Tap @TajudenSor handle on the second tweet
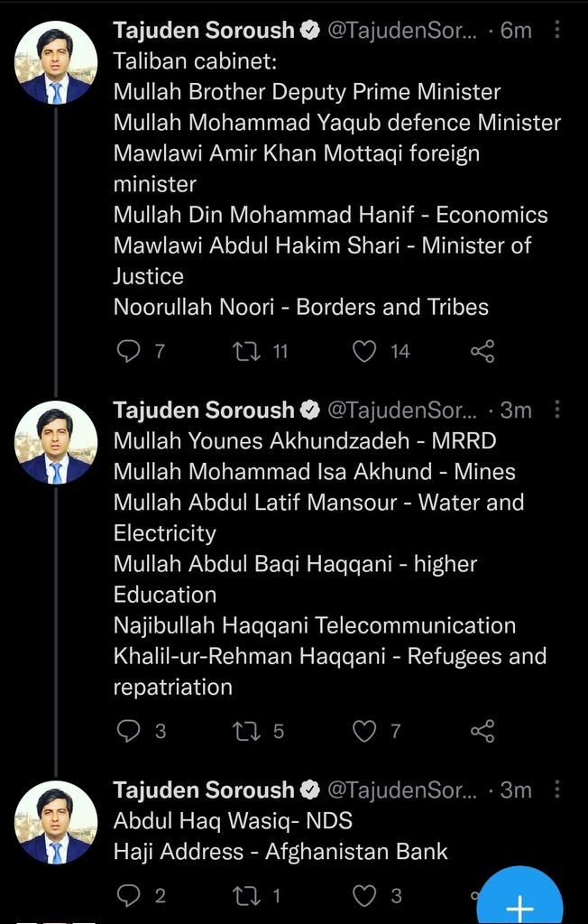588x924 pixels. click(401, 411)
